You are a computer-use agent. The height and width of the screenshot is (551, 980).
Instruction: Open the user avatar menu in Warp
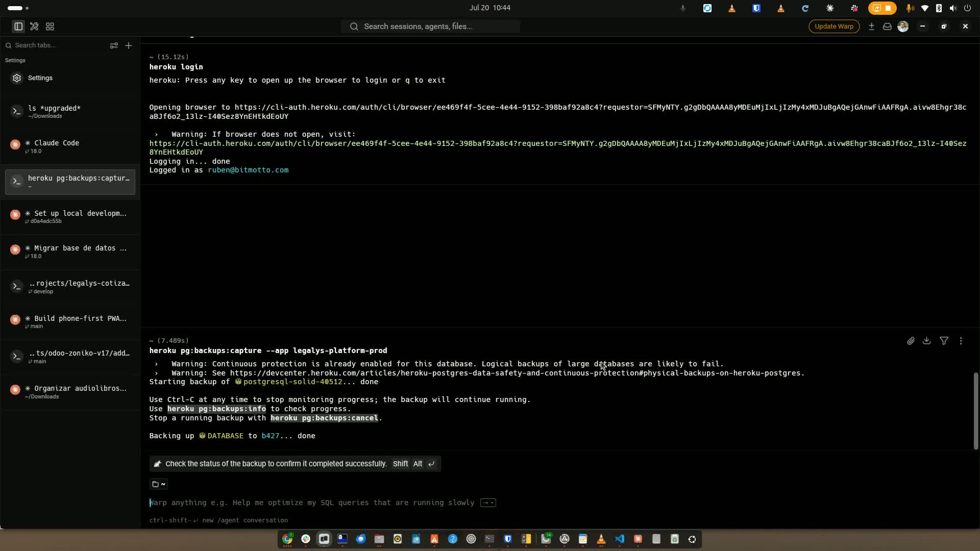click(x=903, y=27)
